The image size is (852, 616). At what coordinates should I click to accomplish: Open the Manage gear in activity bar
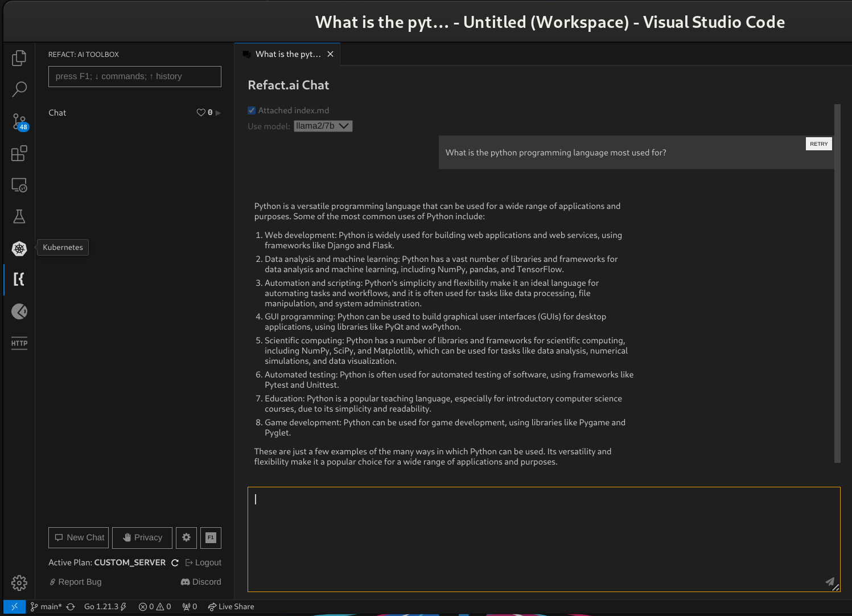(x=19, y=582)
